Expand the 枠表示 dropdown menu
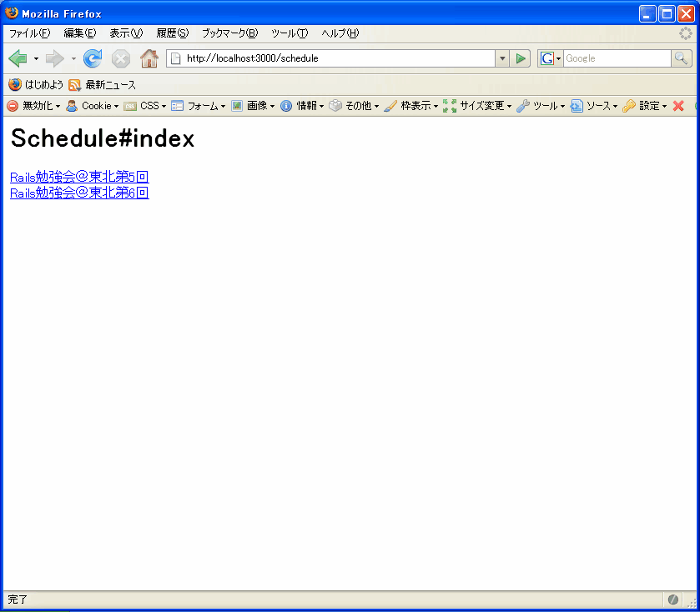The image size is (700, 612). tap(436, 106)
